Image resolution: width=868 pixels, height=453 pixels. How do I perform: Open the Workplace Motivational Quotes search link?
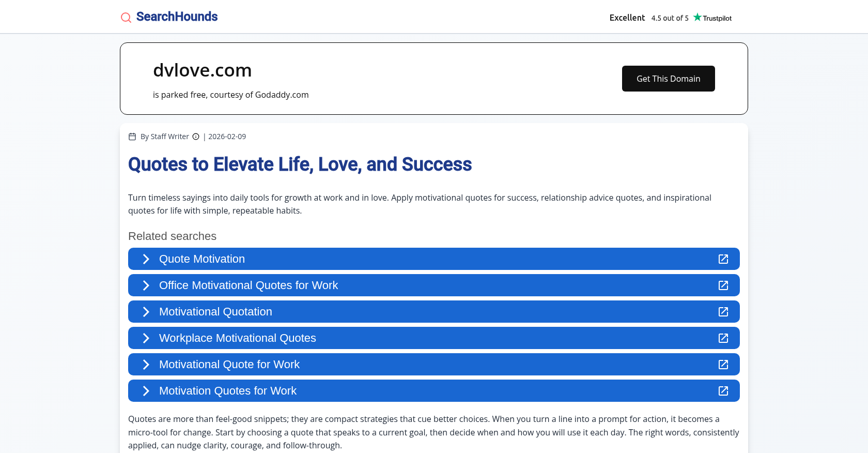coord(237,338)
